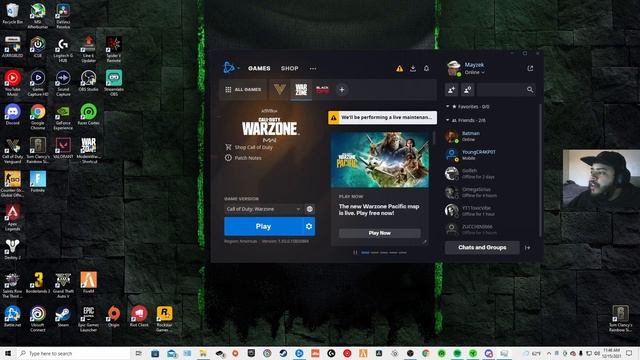The image size is (640, 360).
Task: Open the notifications bell
Action: [427, 69]
